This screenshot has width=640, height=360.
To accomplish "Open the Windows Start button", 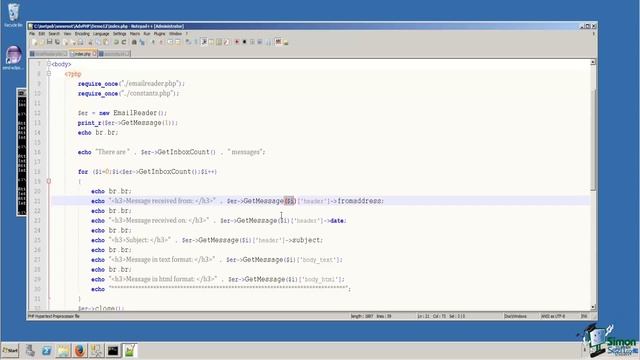I will click(10, 351).
